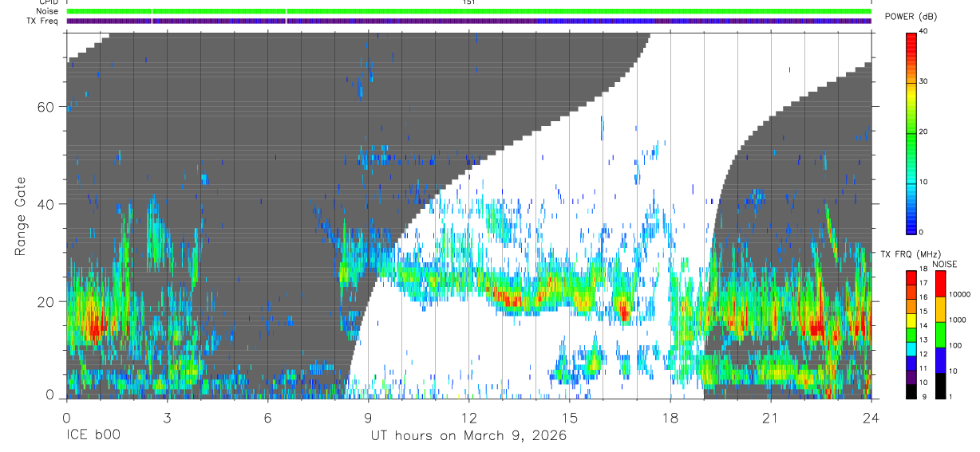The width and height of the screenshot is (980, 452).
Task: Click the 15 MHz label on TX FRQ legend
Action: pyautogui.click(x=923, y=312)
